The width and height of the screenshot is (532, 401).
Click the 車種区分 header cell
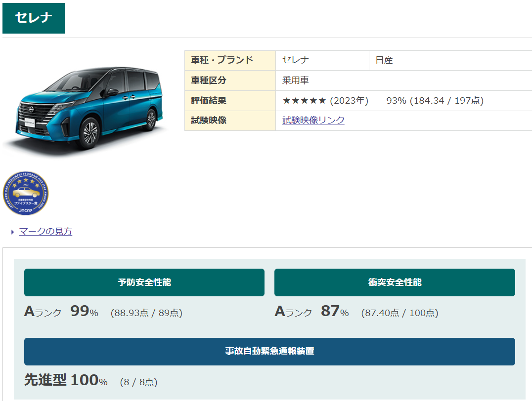coord(230,80)
